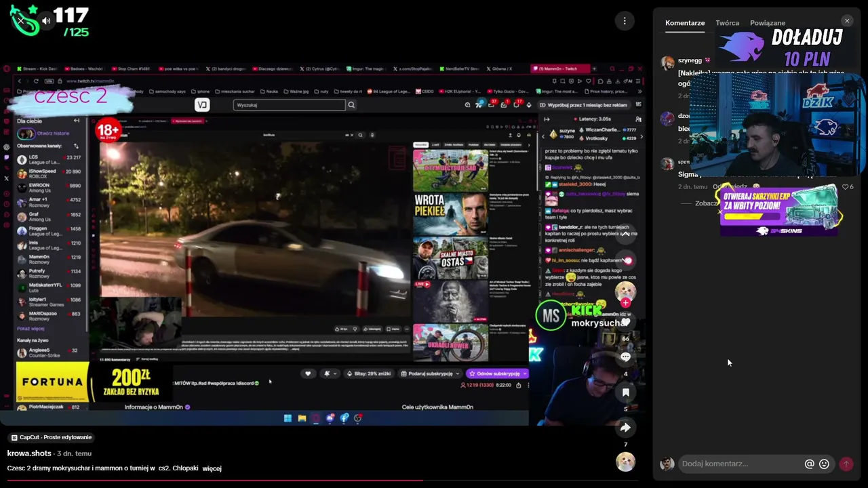Screen dimensions: 868x488
Task: Click the caption starting 'Czesc 2 dramy mokrysuchar'
Action: (102, 468)
